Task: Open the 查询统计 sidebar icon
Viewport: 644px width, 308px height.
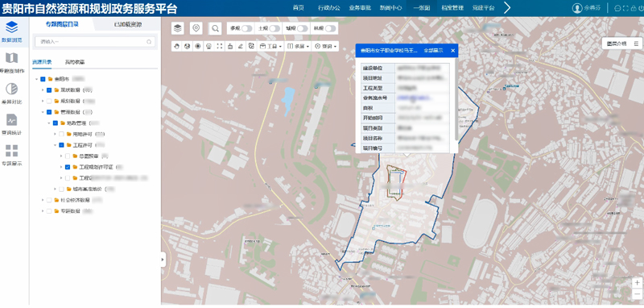Action: point(11,125)
